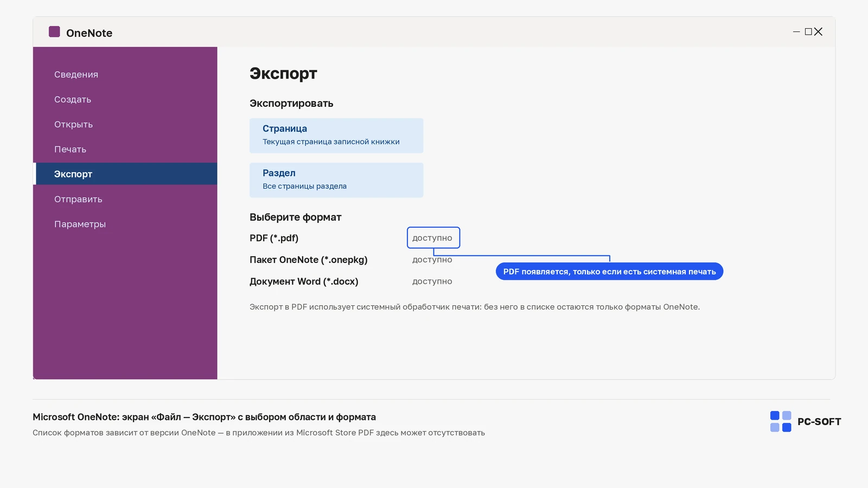Select the Пакет OneNote (*.onepkg) format
Image resolution: width=868 pixels, height=488 pixels.
pyautogui.click(x=309, y=260)
